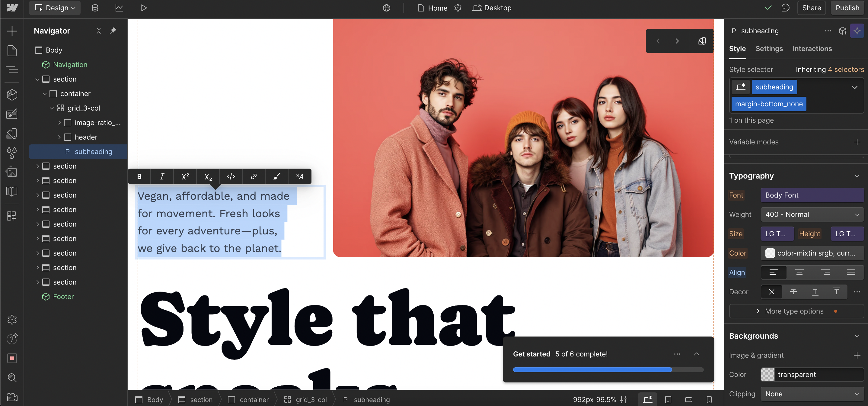Open the typography Color swatch

(770, 253)
